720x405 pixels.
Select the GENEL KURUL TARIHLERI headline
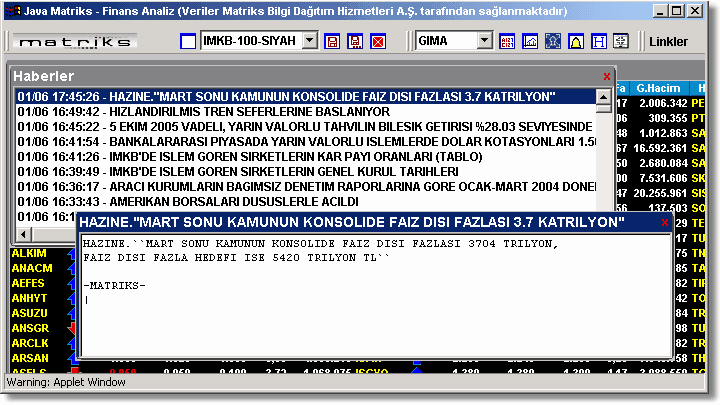tap(305, 172)
